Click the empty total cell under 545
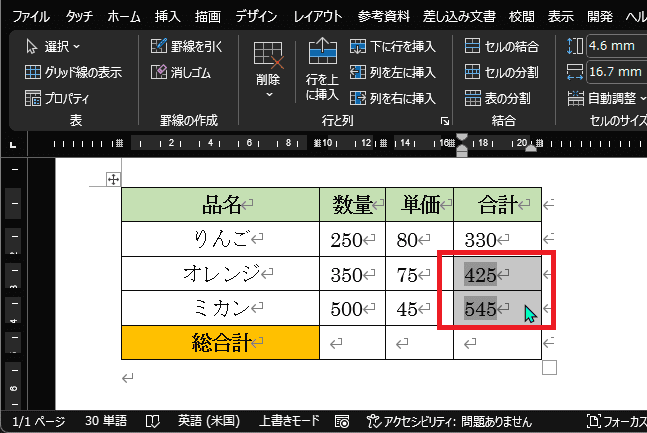Screen dimensions: 647x433 498,343
